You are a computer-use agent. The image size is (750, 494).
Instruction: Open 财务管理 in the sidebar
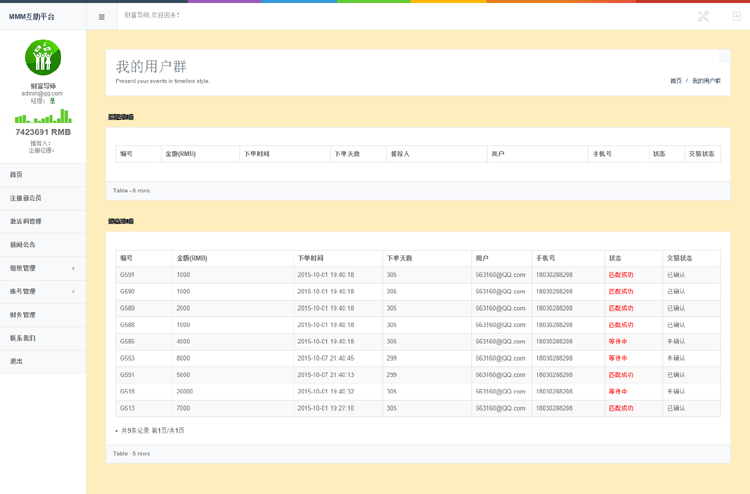tap(43, 315)
